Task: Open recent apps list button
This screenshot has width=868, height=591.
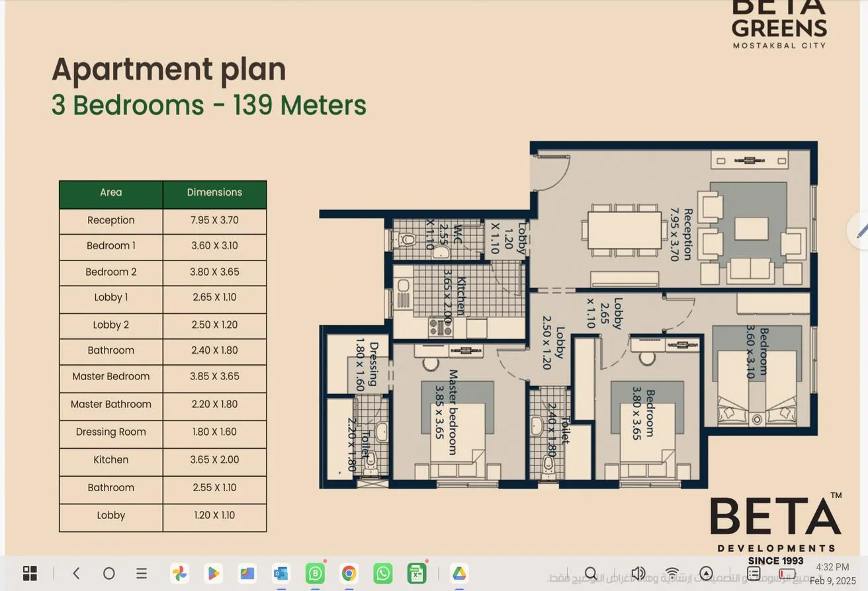Action: click(142, 573)
